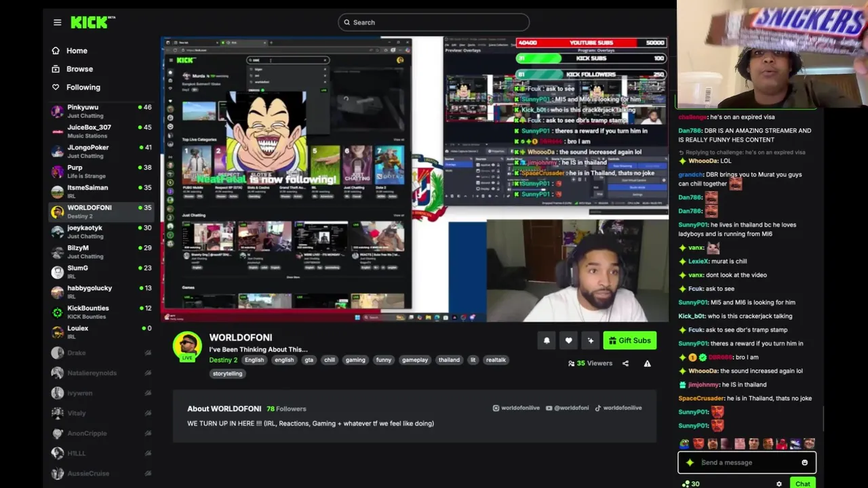Screen dimensions: 868x488
Task: Click the share icon beside viewer count
Action: click(625, 363)
